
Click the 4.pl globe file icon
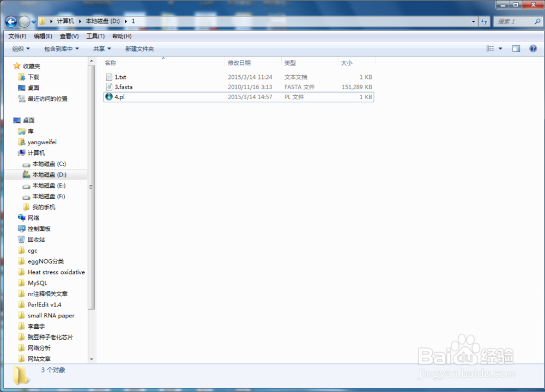pos(109,96)
